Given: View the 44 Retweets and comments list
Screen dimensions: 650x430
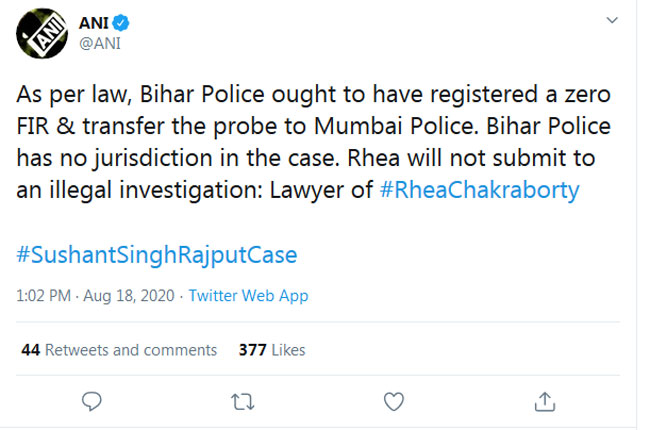Looking at the screenshot, I should 119,350.
